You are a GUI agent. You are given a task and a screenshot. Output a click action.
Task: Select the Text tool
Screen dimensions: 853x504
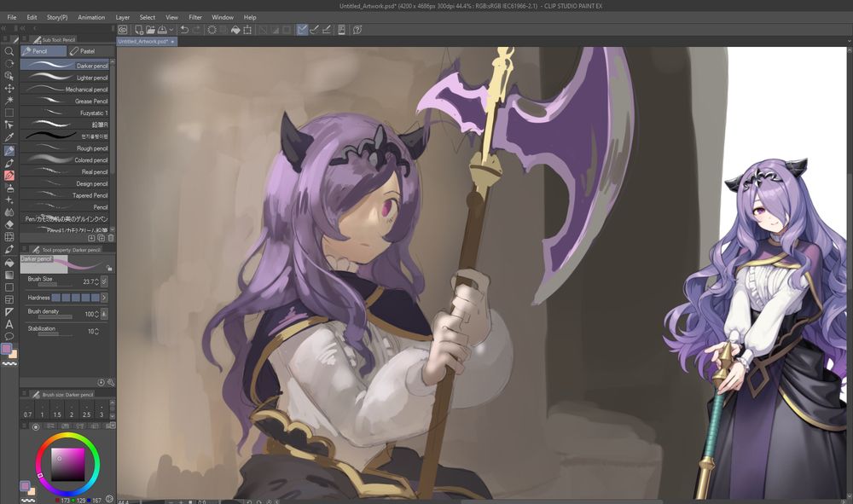9,324
